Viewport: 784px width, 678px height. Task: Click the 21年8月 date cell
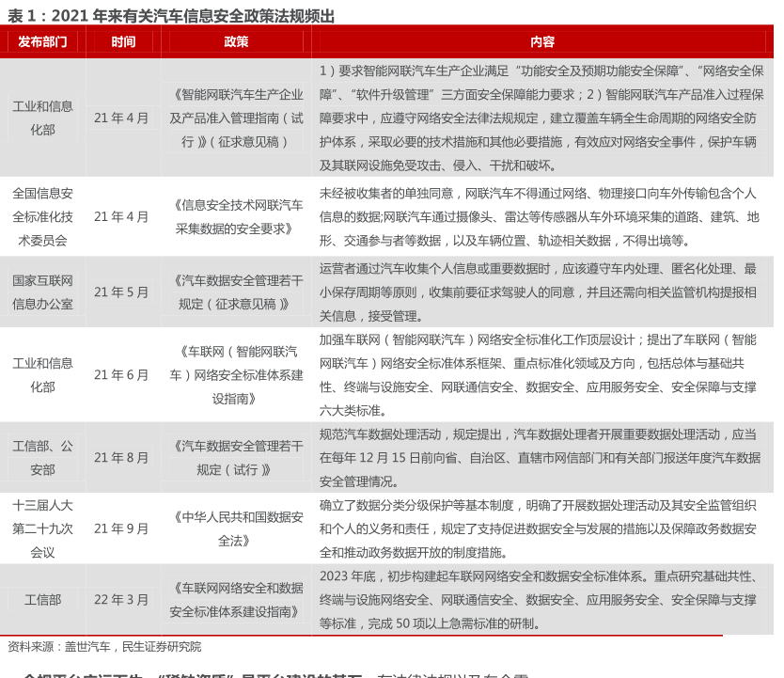121,458
